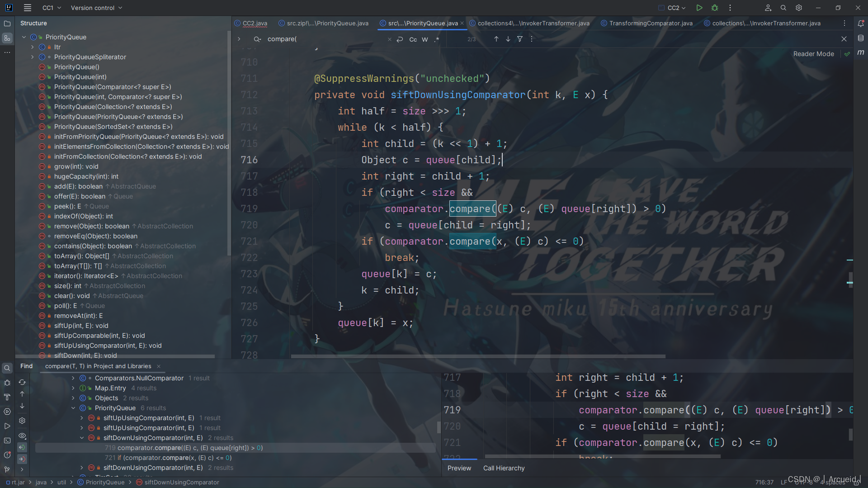Go to previous usage occurrence arrow
The height and width of the screenshot is (488, 868).
[22, 394]
